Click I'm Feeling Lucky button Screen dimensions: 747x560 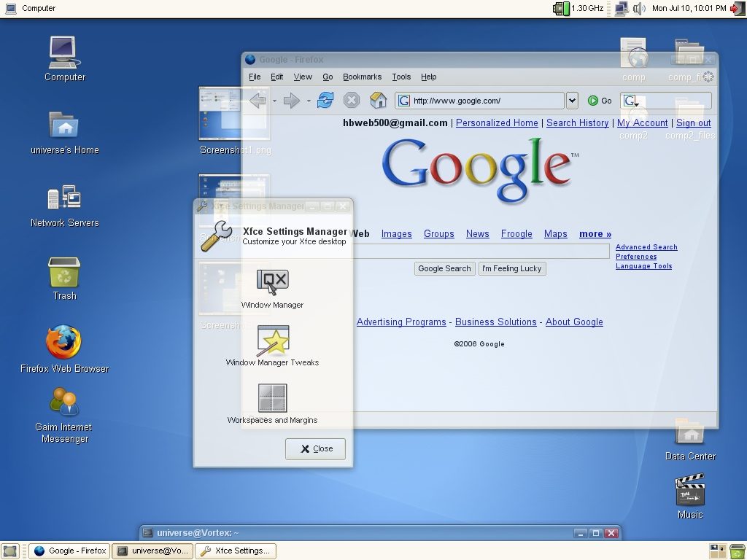coord(511,268)
